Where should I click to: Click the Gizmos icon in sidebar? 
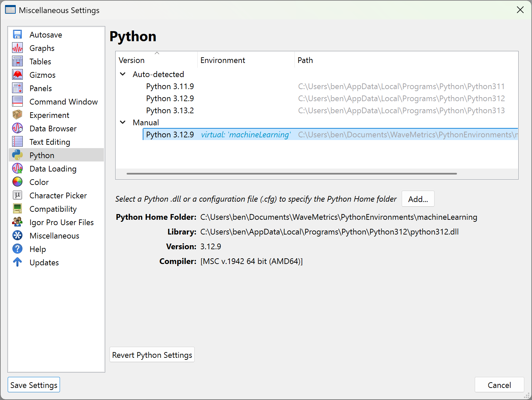(x=17, y=75)
